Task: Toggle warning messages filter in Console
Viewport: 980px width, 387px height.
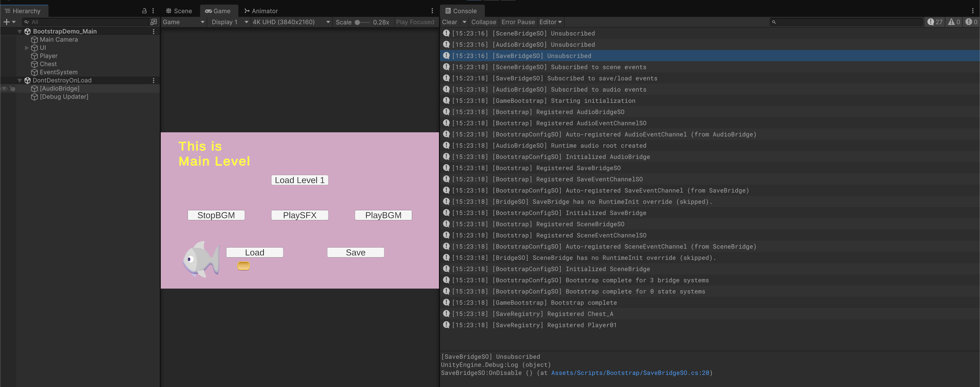Action: point(954,22)
